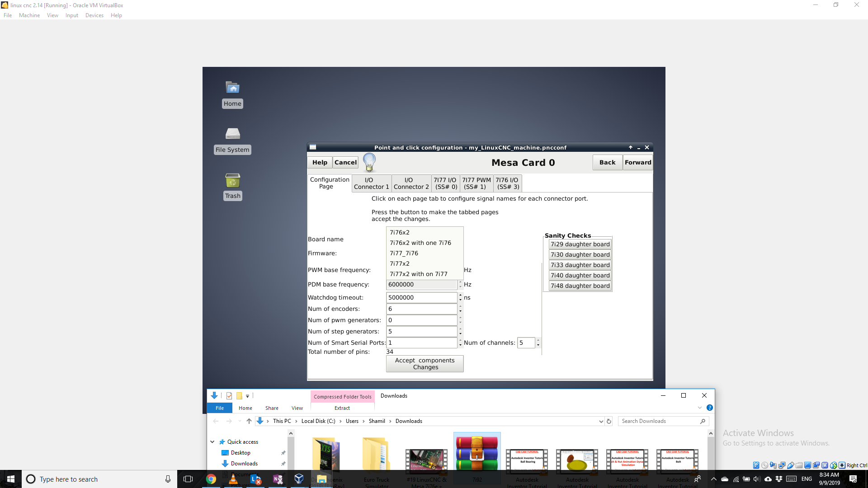Toggle 7i29 daughter board sanity check
Screen dimensions: 868x488
click(580, 244)
